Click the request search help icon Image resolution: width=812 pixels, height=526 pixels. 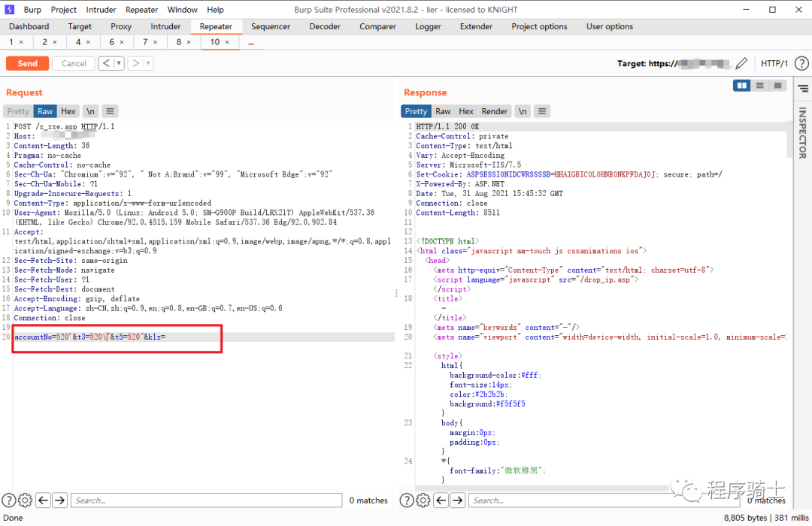(8, 500)
